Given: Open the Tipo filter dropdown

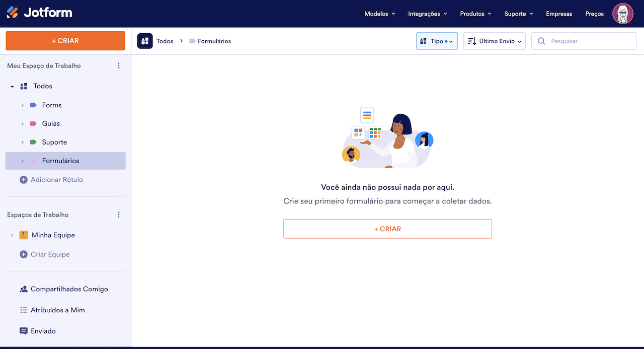Looking at the screenshot, I should [437, 41].
